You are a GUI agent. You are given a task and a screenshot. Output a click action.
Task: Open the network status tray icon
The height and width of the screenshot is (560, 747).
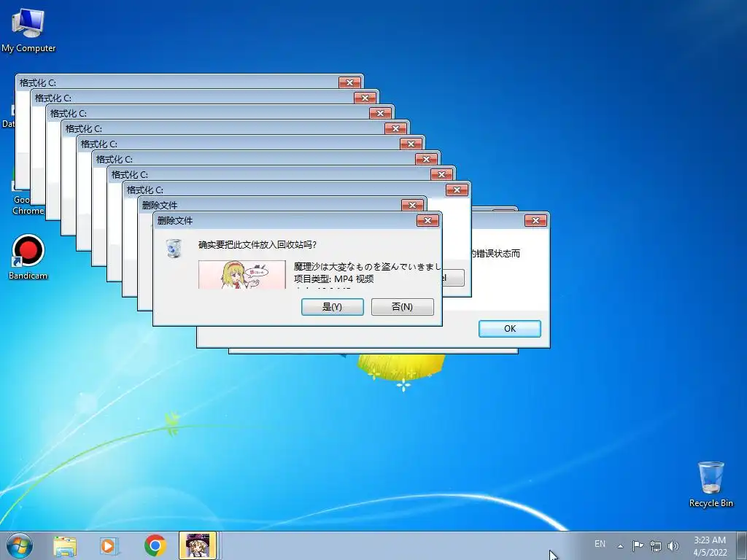[x=656, y=546]
